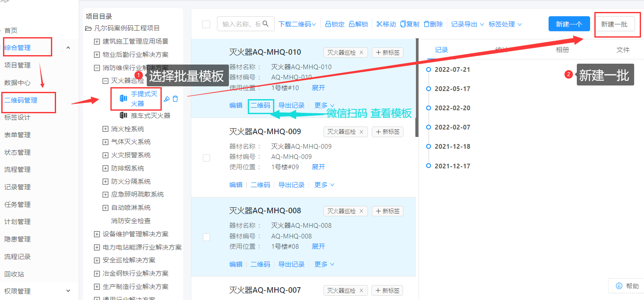Screen dimensions: 644x300
Task: Click the 锁定 lock icon button
Action: click(328, 24)
